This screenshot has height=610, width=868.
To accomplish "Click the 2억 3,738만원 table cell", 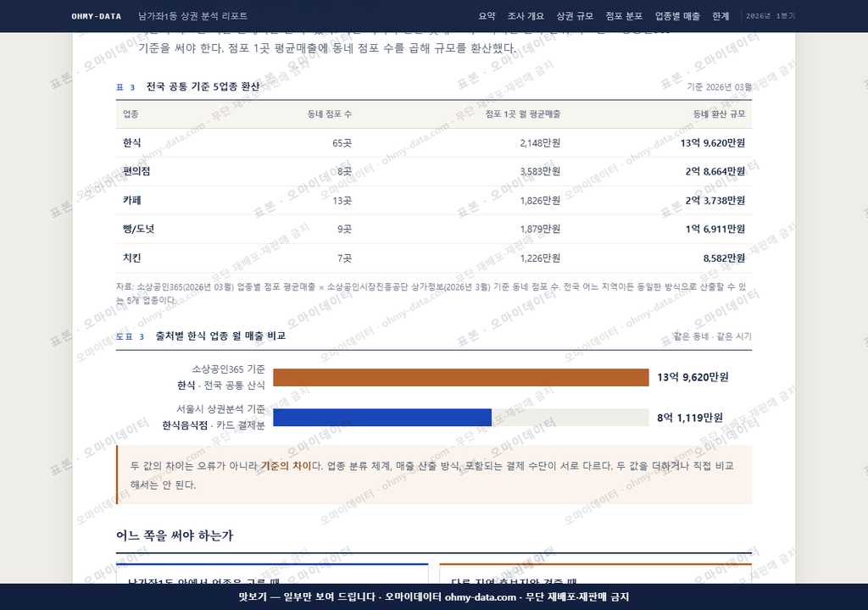I will 715,200.
